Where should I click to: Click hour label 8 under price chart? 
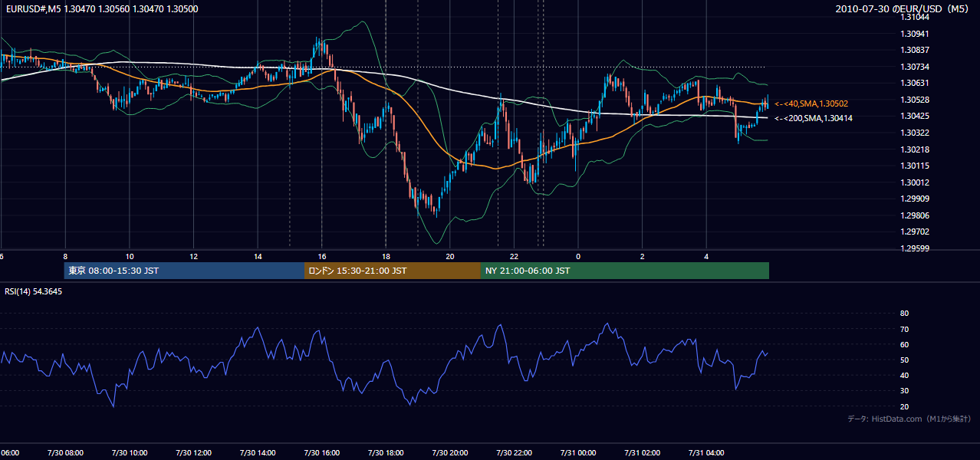65,256
